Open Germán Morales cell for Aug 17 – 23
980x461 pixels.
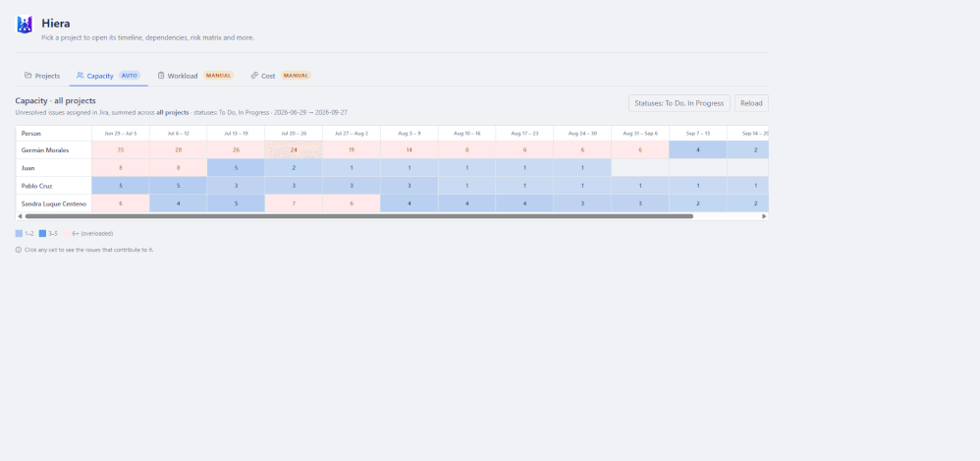[524, 150]
